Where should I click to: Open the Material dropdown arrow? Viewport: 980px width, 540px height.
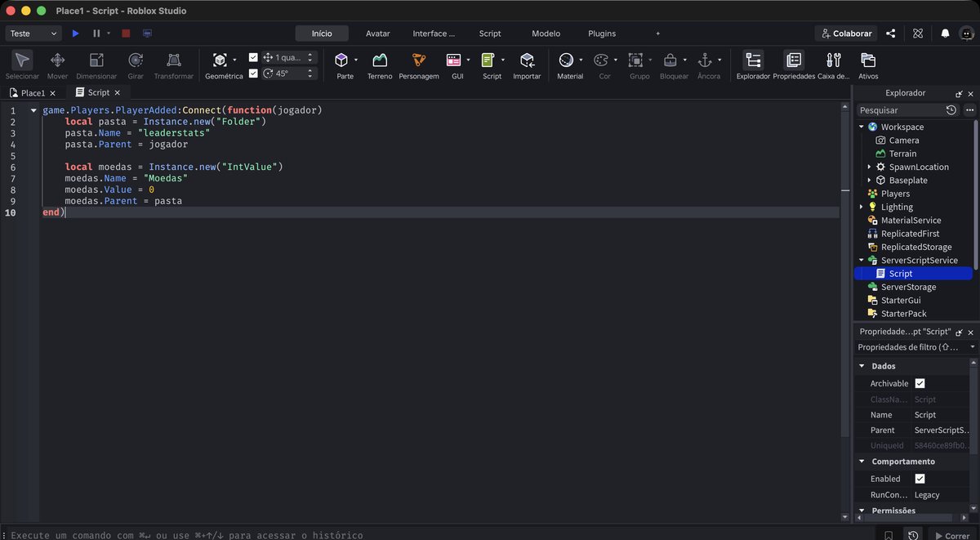click(581, 60)
